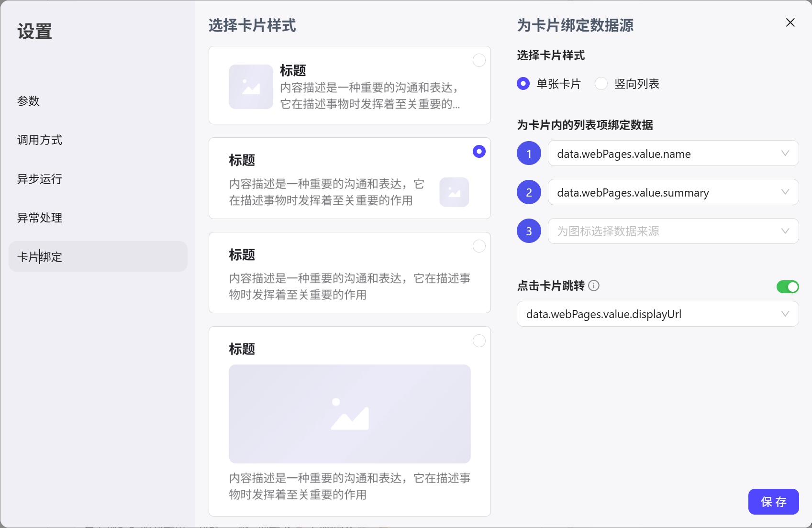
Task: Select the 单张卡片 radio option
Action: (x=523, y=84)
